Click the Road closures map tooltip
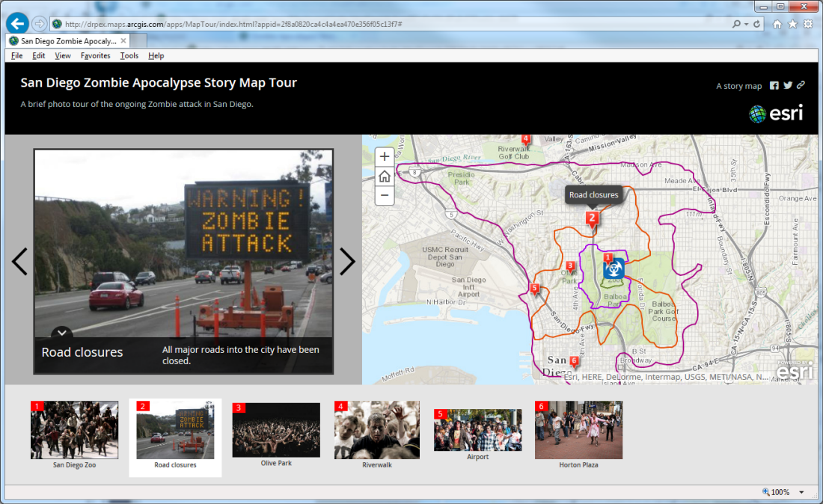823x504 pixels. [593, 195]
